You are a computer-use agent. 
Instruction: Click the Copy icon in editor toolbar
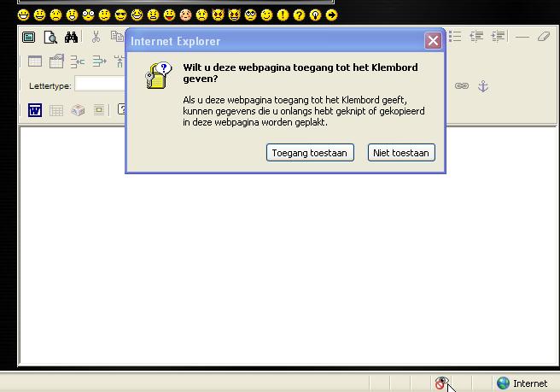coord(117,37)
